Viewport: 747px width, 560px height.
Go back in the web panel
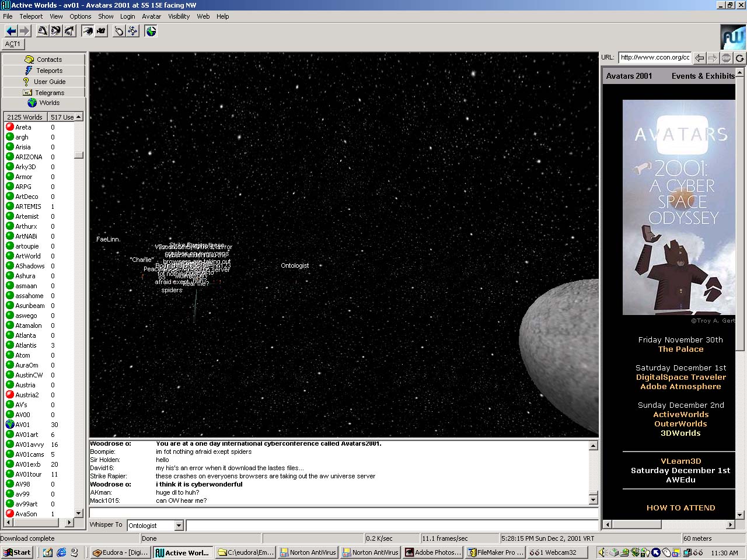[699, 58]
